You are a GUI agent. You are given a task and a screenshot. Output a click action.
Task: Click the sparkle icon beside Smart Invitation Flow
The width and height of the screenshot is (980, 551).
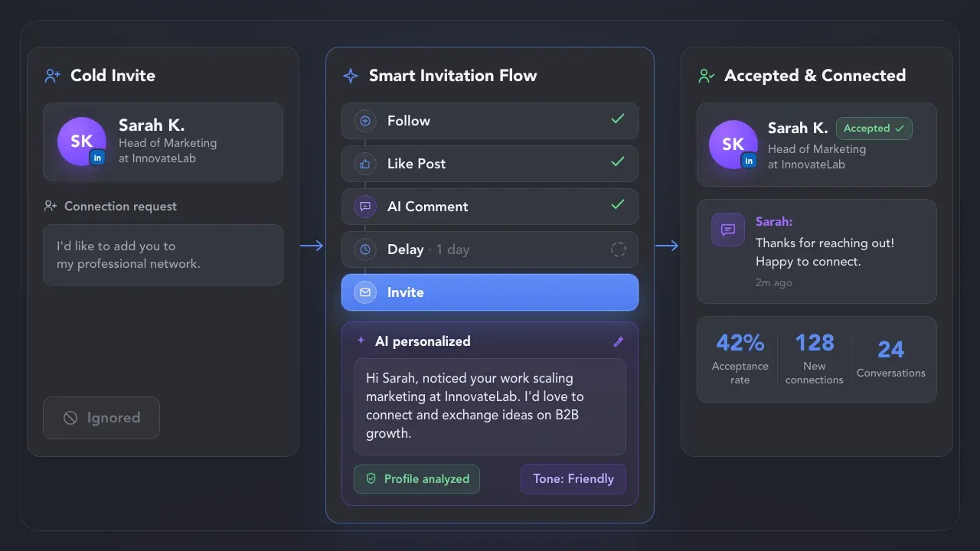click(351, 76)
